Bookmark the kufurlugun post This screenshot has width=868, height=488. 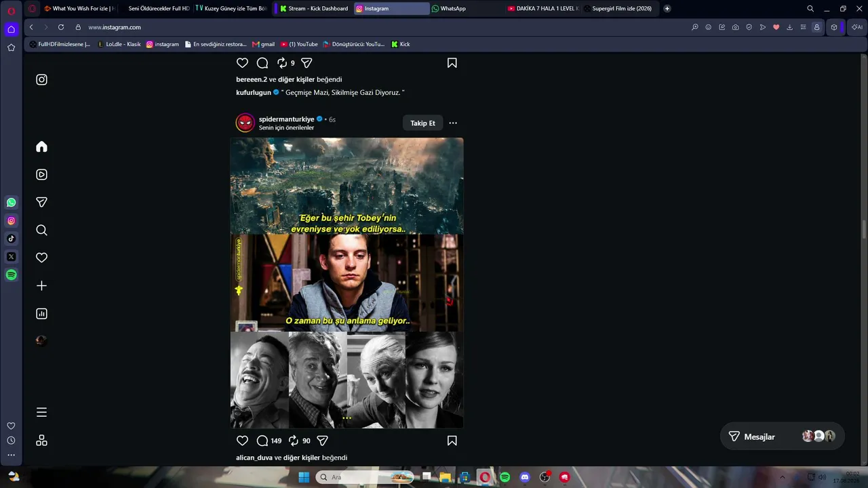click(452, 62)
